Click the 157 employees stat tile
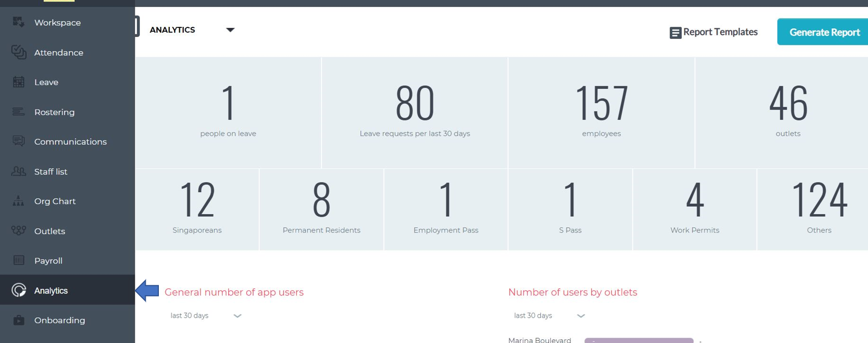The image size is (868, 343). 601,113
